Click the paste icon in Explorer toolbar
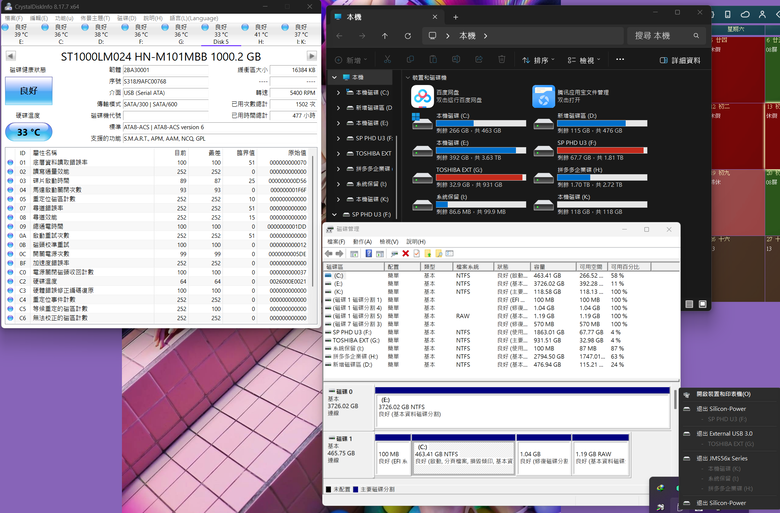Viewport: 780px width, 513px height. click(x=433, y=60)
